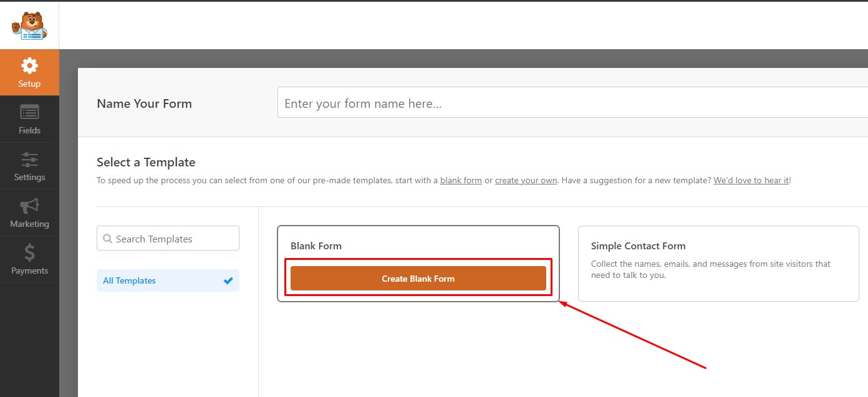Open the Fields panel icon

[29, 120]
